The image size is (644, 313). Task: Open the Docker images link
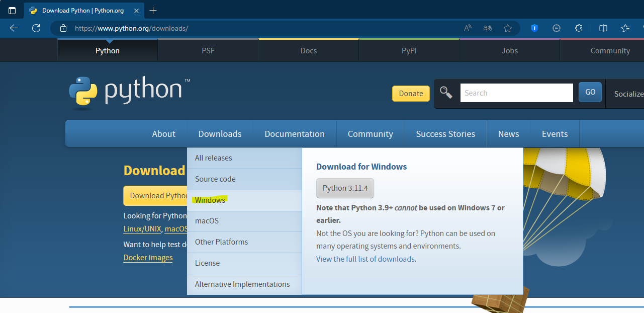click(x=148, y=258)
